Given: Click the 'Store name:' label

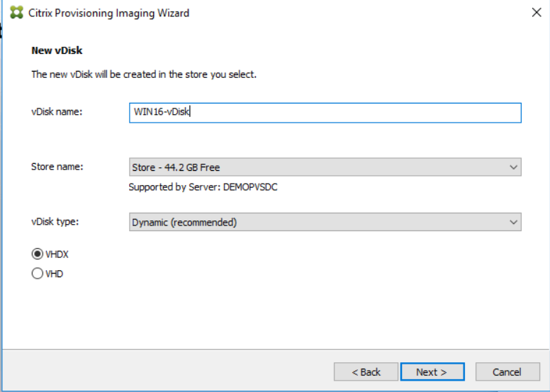Looking at the screenshot, I should pyautogui.click(x=57, y=167).
